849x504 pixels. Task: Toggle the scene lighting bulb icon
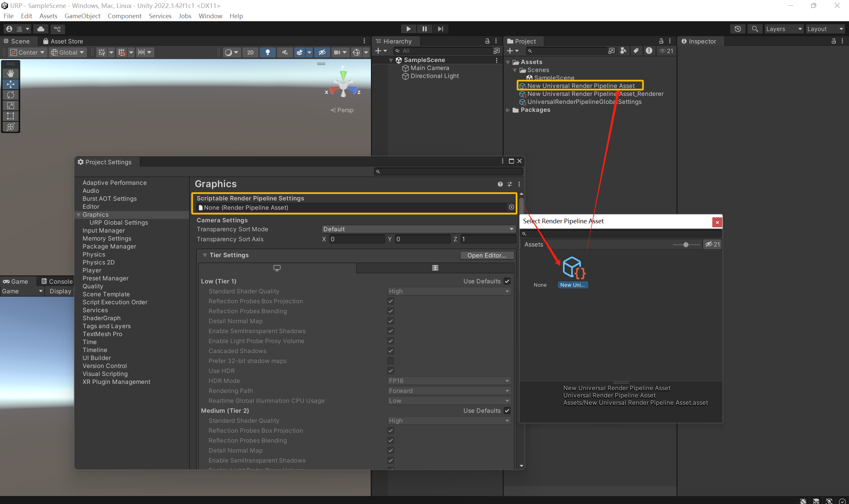click(268, 52)
